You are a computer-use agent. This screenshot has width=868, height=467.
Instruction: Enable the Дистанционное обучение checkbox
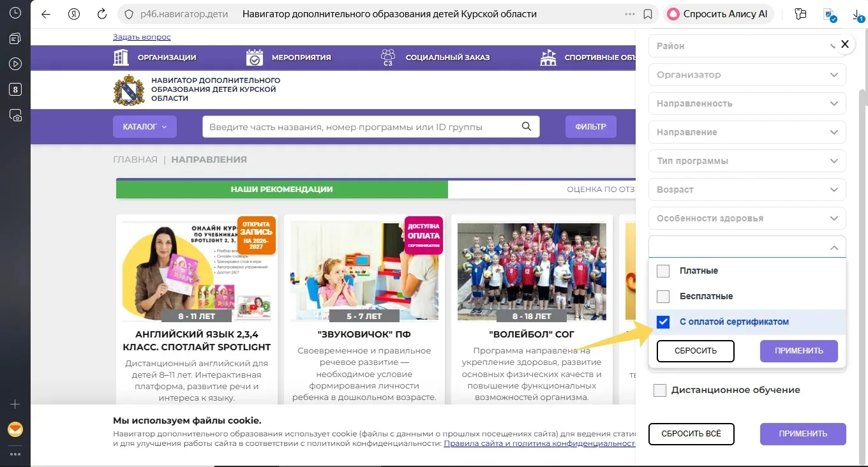pyautogui.click(x=660, y=390)
